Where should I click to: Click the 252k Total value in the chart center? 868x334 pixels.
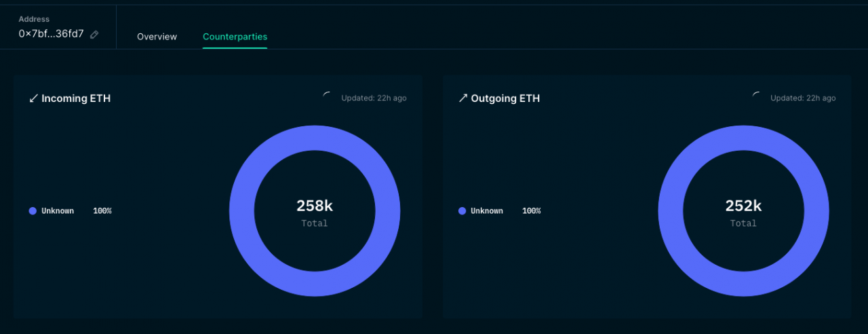pyautogui.click(x=743, y=206)
